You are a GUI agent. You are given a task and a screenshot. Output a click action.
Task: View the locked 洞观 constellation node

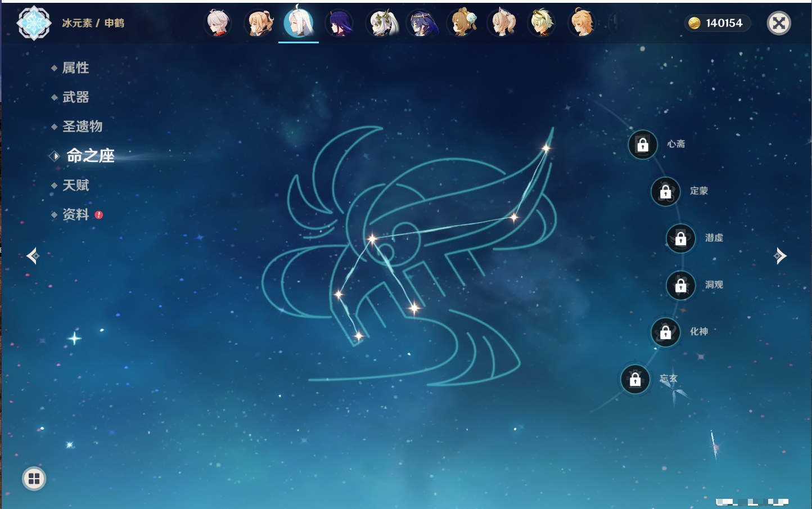click(x=680, y=286)
